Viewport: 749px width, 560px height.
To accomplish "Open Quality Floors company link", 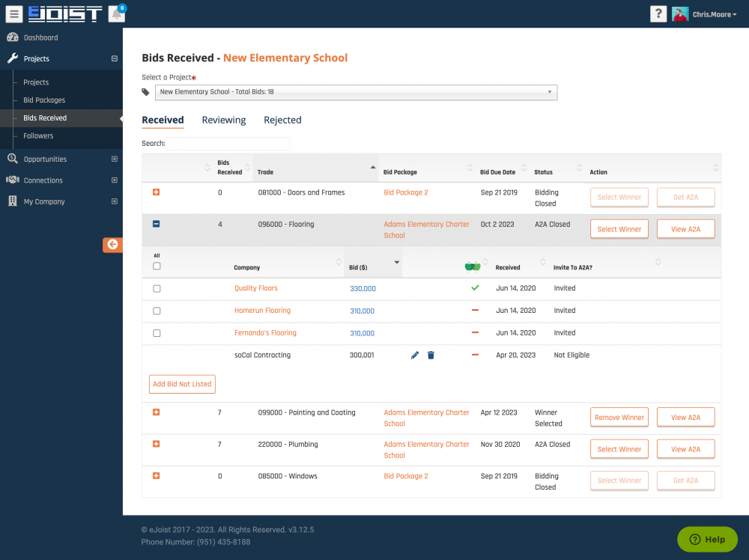I will pyautogui.click(x=256, y=288).
